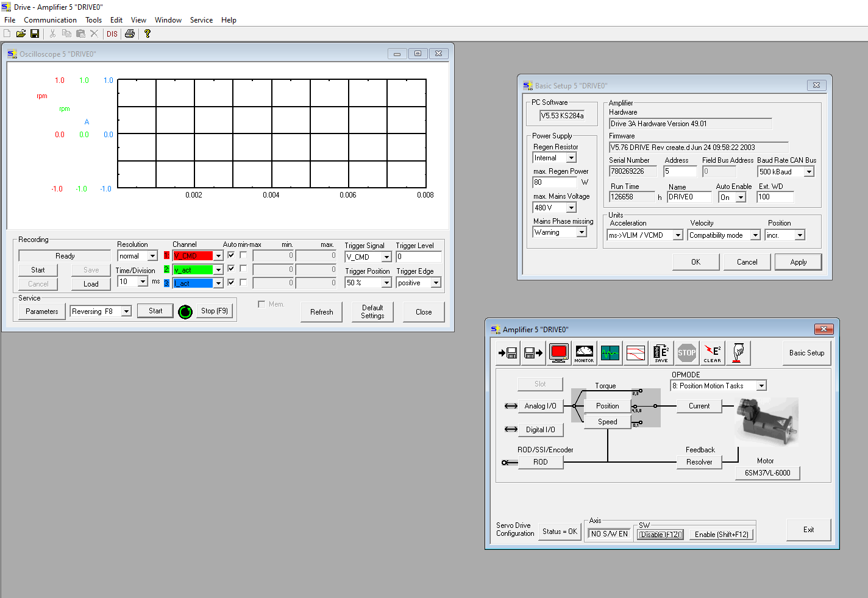Click the pointing hand reset icon

click(x=738, y=353)
